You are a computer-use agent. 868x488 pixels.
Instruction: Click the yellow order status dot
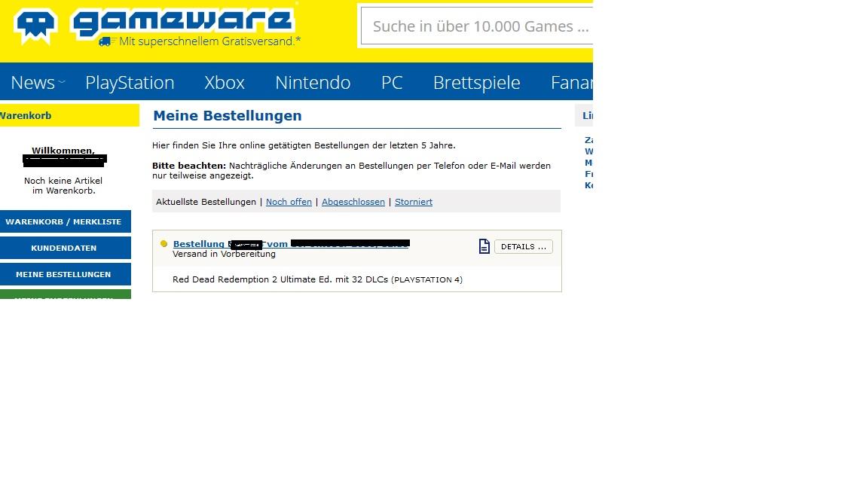(x=164, y=243)
